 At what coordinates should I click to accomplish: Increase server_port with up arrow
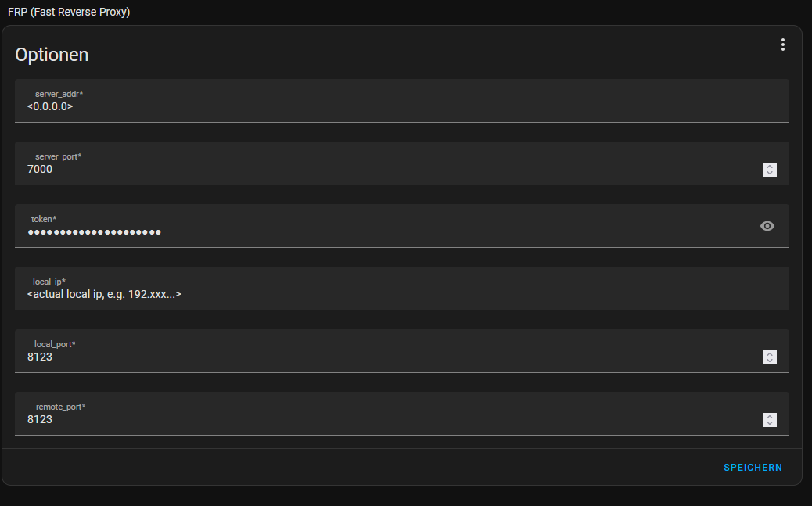[770, 167]
